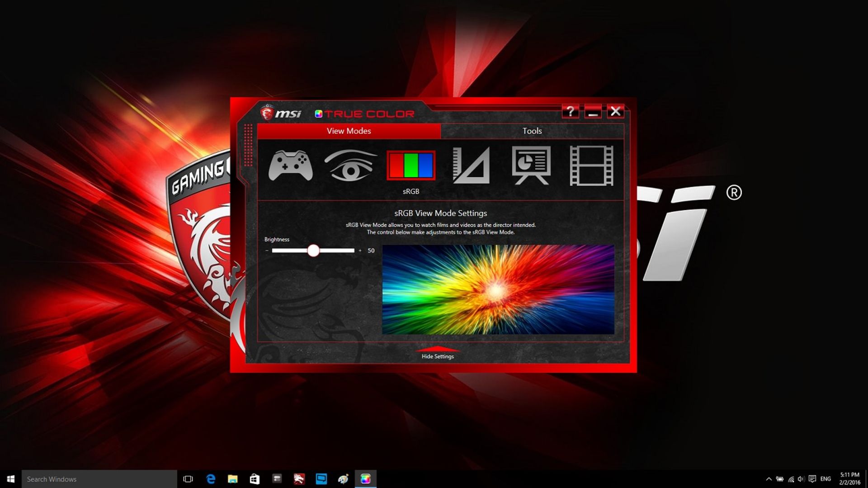The height and width of the screenshot is (488, 868).
Task: Open the Windows Start menu
Action: [x=11, y=479]
